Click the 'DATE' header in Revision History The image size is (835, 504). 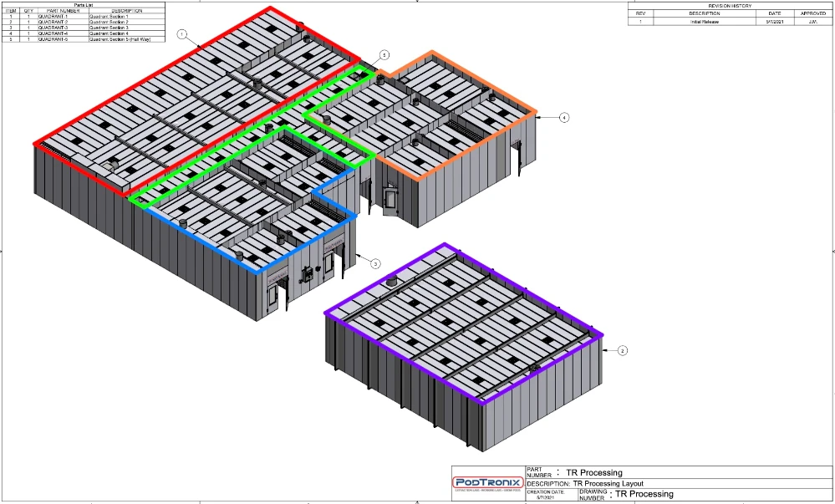[x=775, y=13]
